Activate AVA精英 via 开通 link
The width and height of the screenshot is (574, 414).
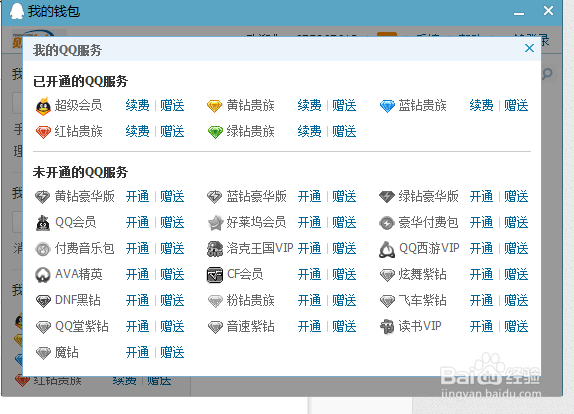138,274
